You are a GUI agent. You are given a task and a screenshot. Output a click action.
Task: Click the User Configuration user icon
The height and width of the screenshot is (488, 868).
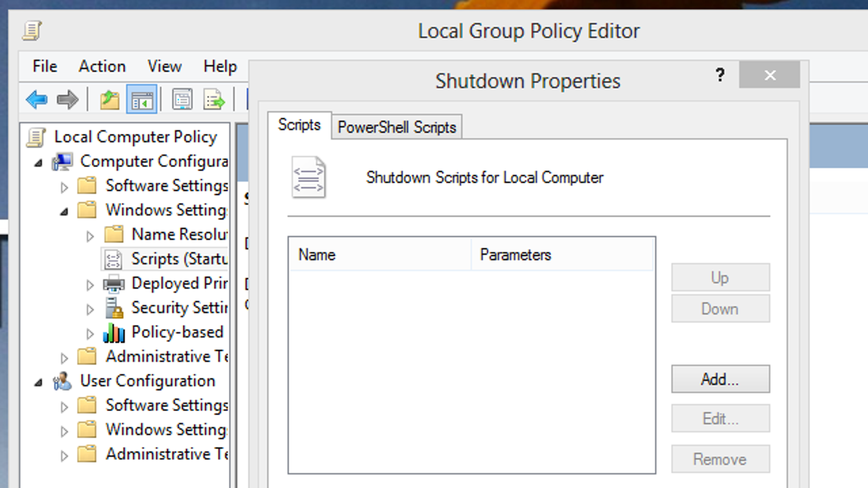coord(62,381)
